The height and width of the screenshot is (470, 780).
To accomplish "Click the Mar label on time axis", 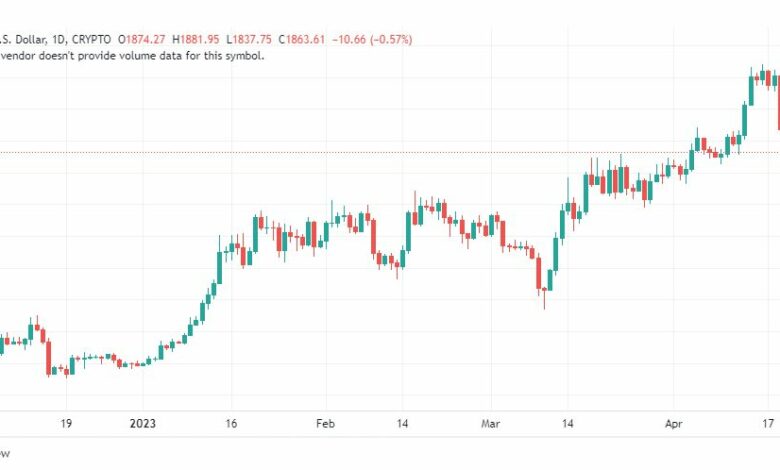I will pos(490,424).
